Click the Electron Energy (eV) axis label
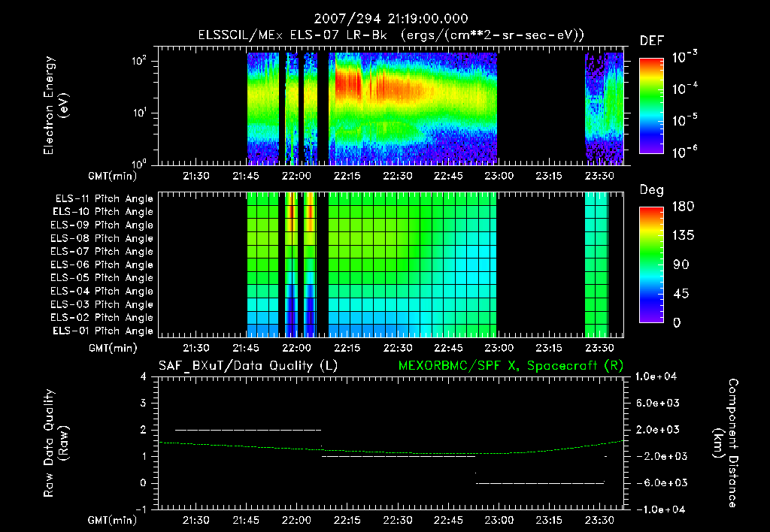The height and width of the screenshot is (532, 770). (x=56, y=105)
